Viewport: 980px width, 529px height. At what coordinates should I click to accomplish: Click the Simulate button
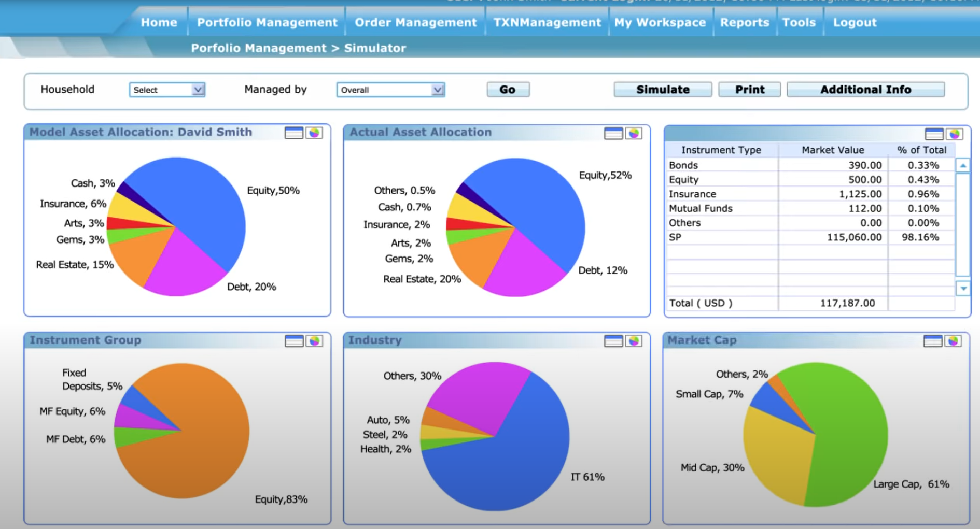(662, 89)
